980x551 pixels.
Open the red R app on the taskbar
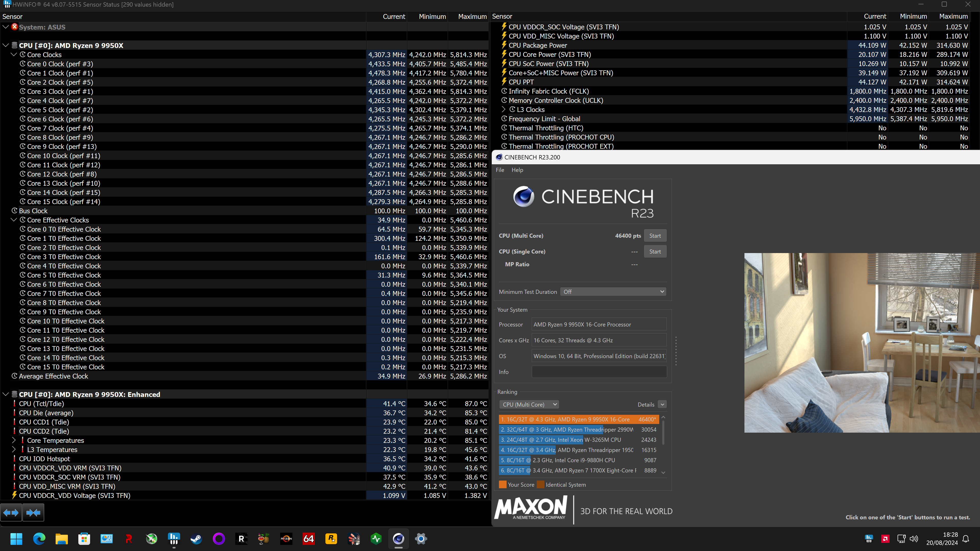click(129, 539)
